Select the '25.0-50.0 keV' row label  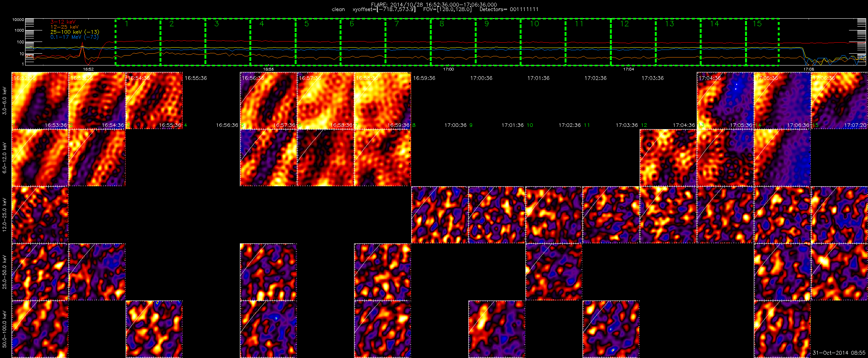(5, 272)
